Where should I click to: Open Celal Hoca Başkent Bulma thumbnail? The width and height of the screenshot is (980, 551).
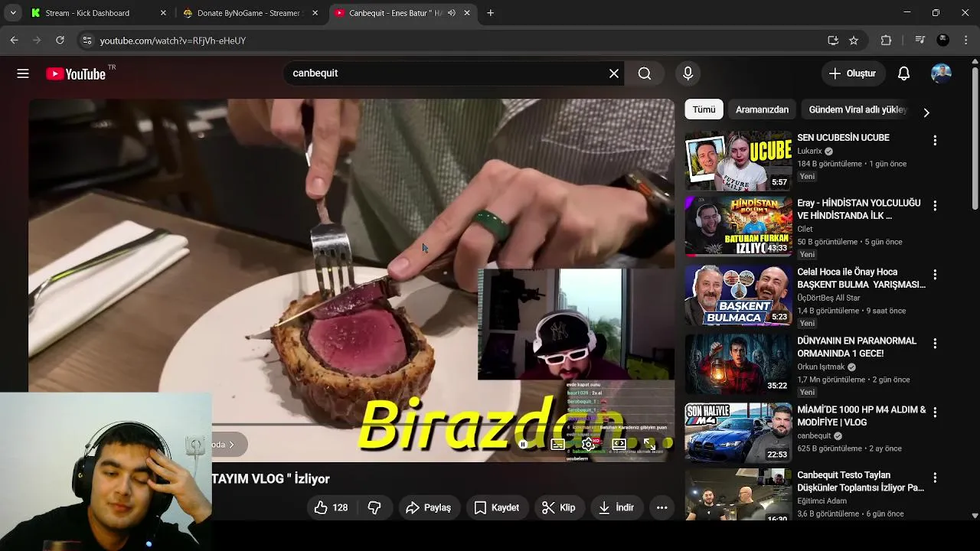click(738, 295)
